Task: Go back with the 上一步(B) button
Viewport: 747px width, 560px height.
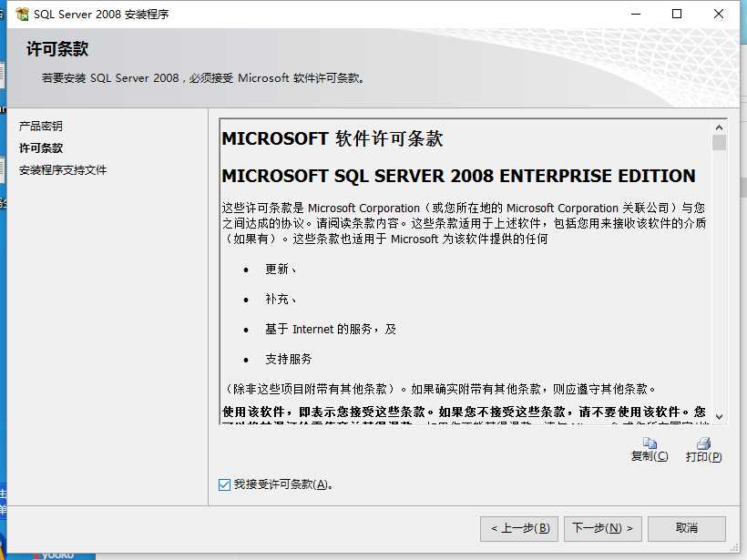Action: pyautogui.click(x=519, y=528)
